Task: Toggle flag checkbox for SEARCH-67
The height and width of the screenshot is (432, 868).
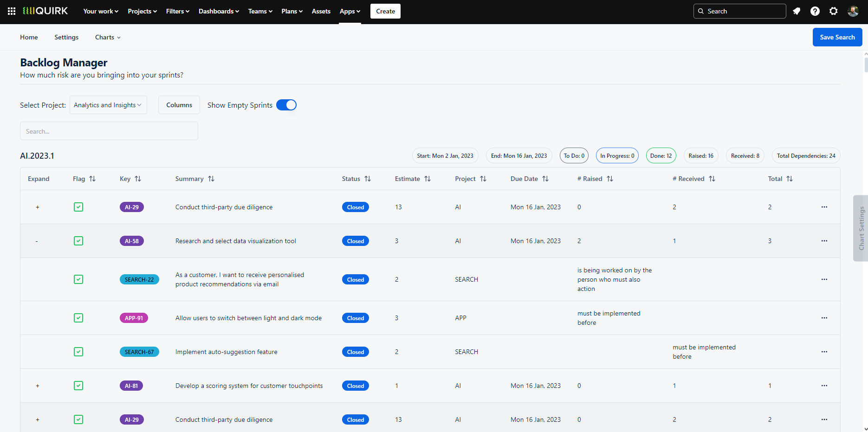Action: tap(78, 352)
